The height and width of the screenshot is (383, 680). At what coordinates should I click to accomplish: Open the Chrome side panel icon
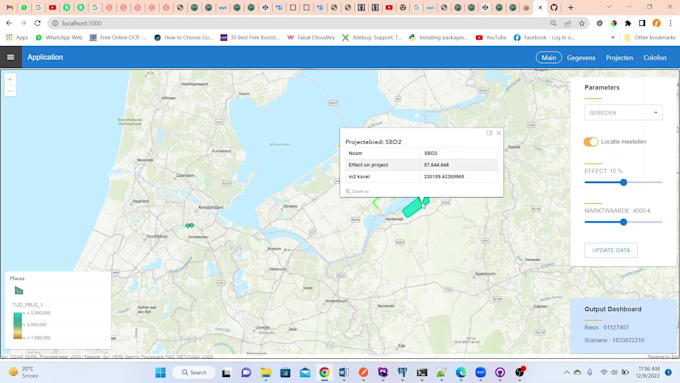coord(642,23)
